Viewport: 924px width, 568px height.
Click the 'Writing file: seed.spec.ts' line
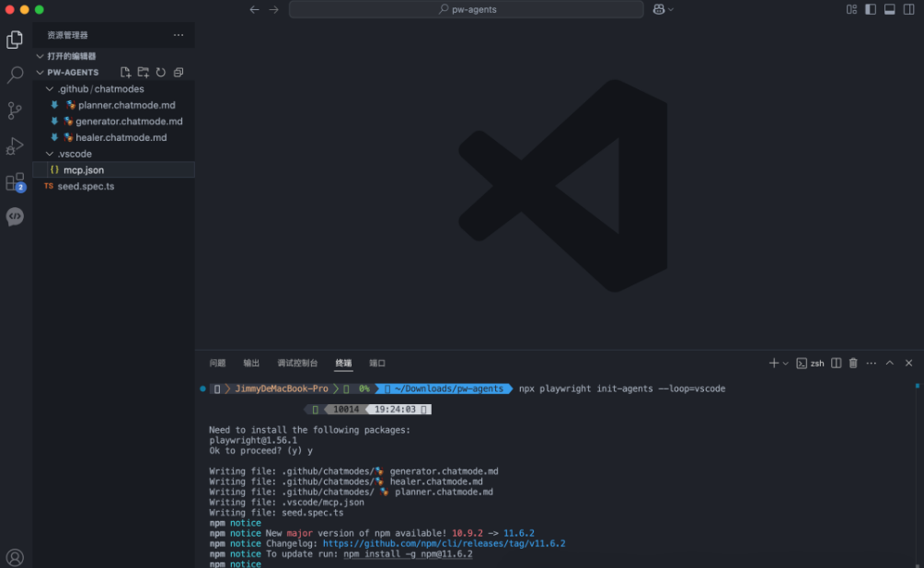click(x=276, y=513)
